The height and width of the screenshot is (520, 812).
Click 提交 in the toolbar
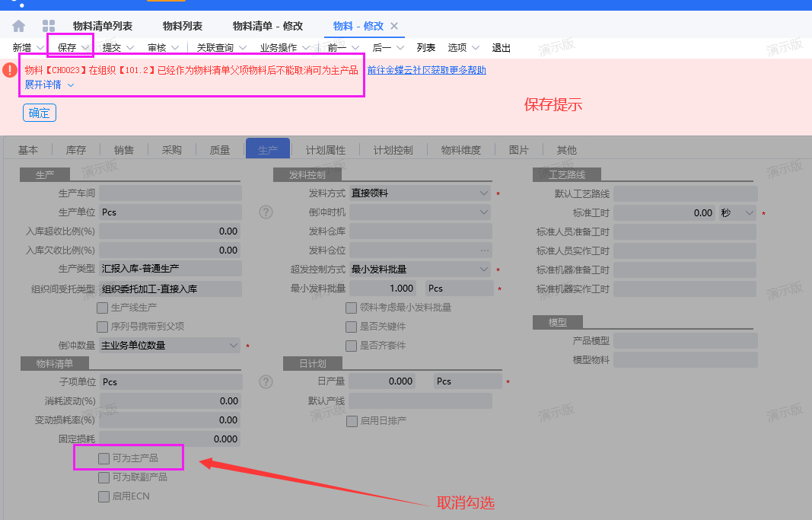click(x=112, y=48)
